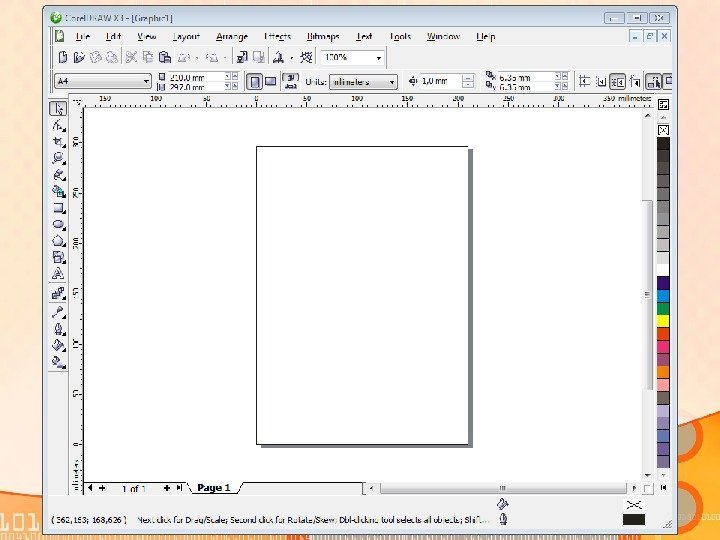Click the Copy toolbar icon
The image size is (720, 540).
148,57
